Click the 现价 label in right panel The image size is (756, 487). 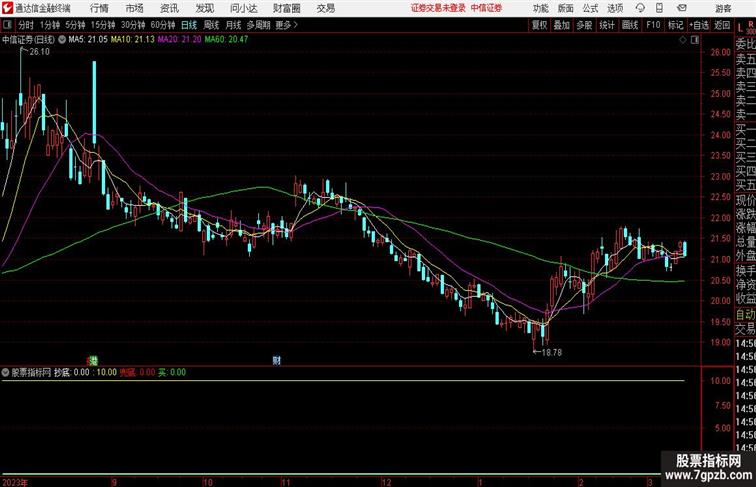point(745,200)
